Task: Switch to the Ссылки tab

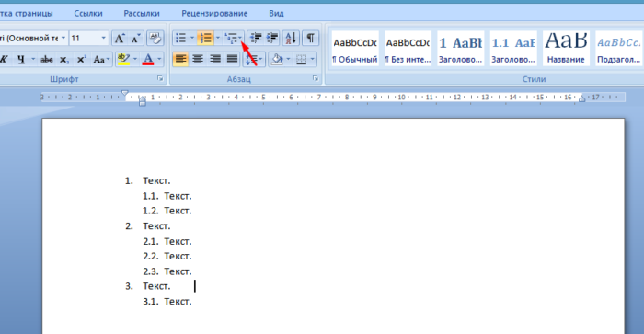Action: click(x=88, y=13)
